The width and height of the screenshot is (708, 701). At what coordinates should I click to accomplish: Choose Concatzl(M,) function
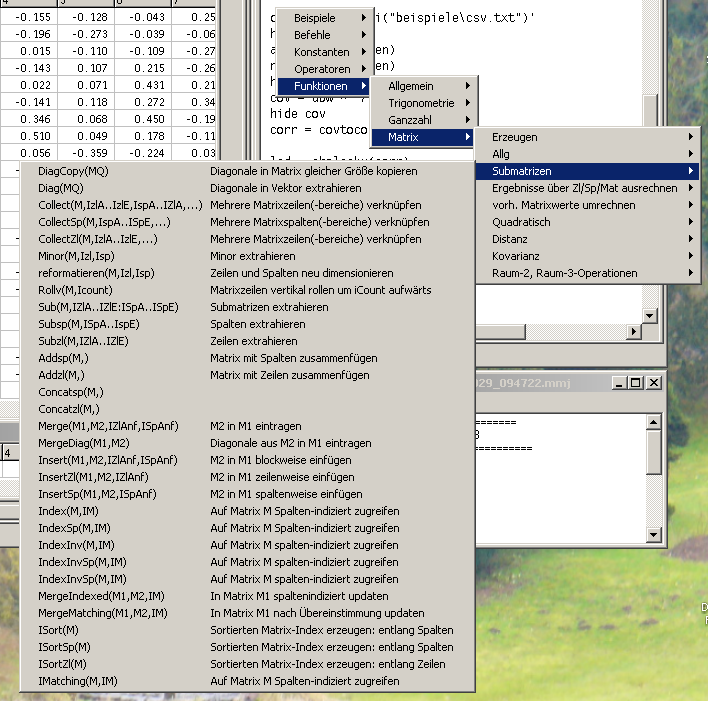pos(247,409)
